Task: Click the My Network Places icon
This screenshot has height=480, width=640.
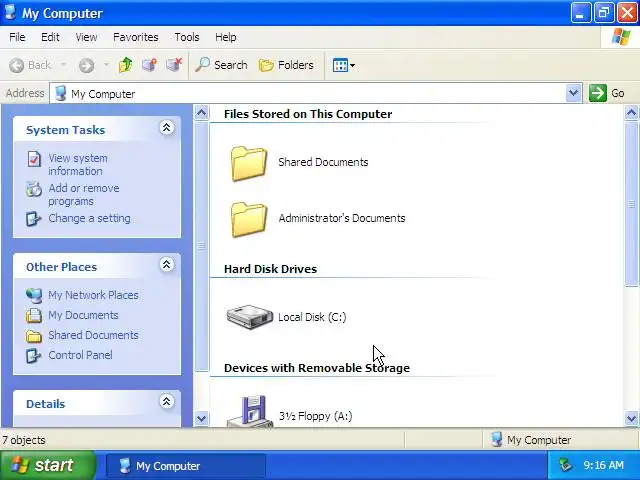Action: point(34,296)
